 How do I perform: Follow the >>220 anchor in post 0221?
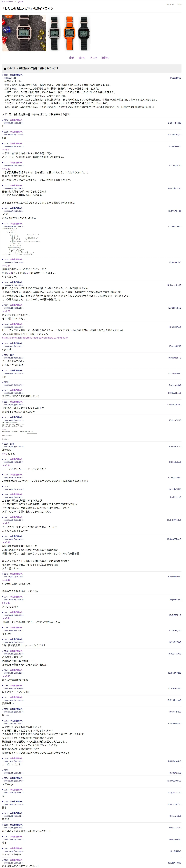[6, 169]
